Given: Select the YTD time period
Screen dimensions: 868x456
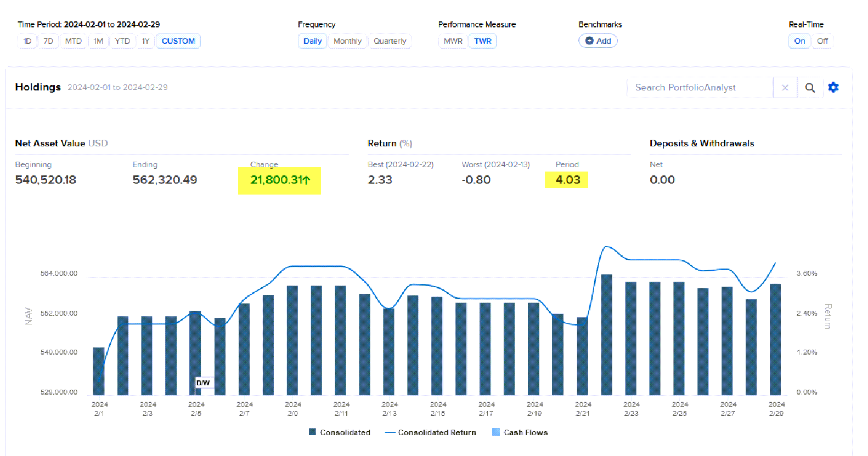Looking at the screenshot, I should [122, 41].
